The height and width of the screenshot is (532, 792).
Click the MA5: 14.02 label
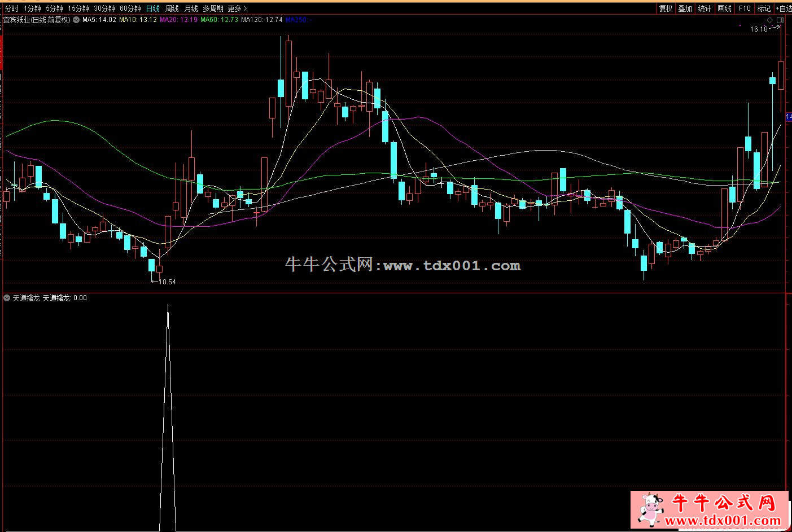(x=99, y=20)
